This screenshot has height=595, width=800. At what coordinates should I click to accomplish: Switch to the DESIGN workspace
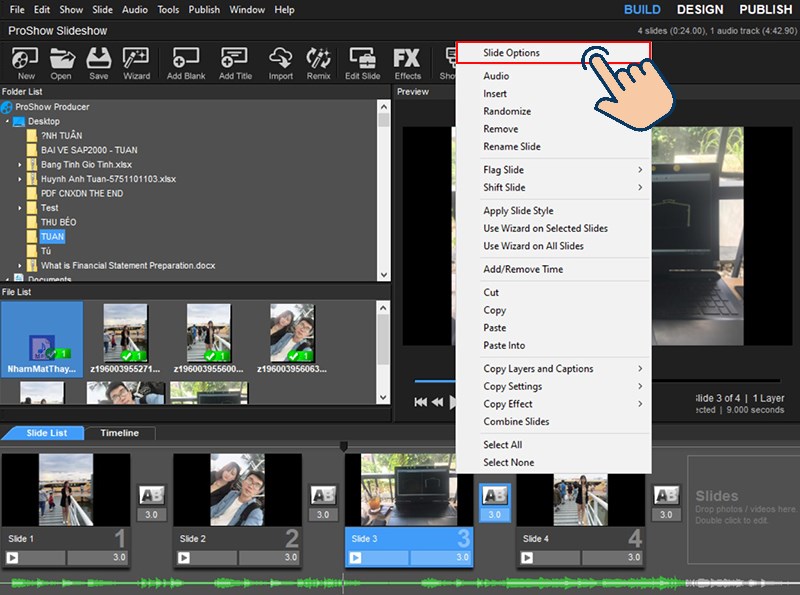coord(699,10)
